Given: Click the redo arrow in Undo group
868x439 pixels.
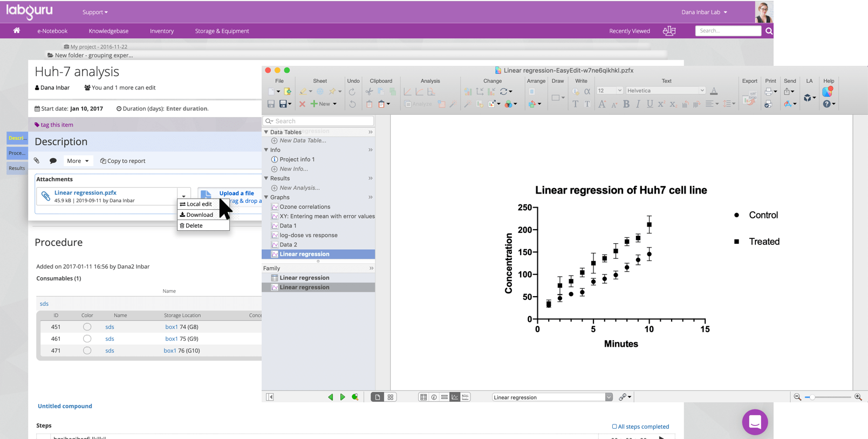Looking at the screenshot, I should [352, 92].
